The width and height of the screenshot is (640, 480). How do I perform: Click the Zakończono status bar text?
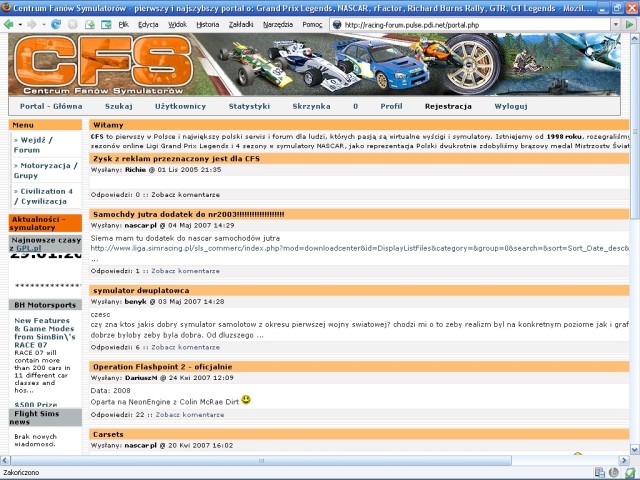pos(21,473)
